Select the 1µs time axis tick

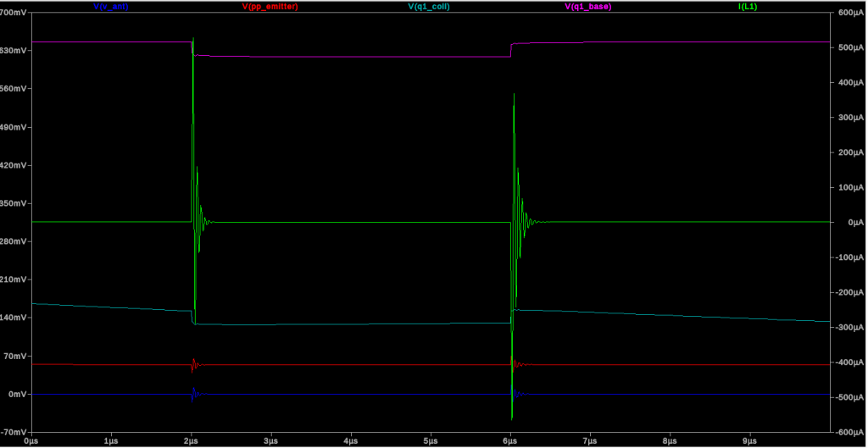111,442
